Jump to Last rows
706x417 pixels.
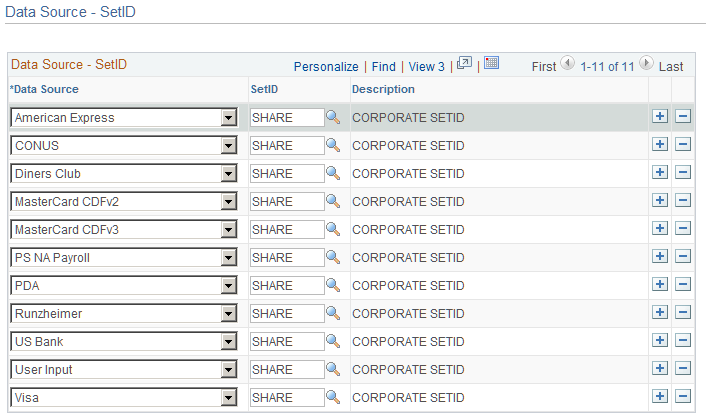671,67
